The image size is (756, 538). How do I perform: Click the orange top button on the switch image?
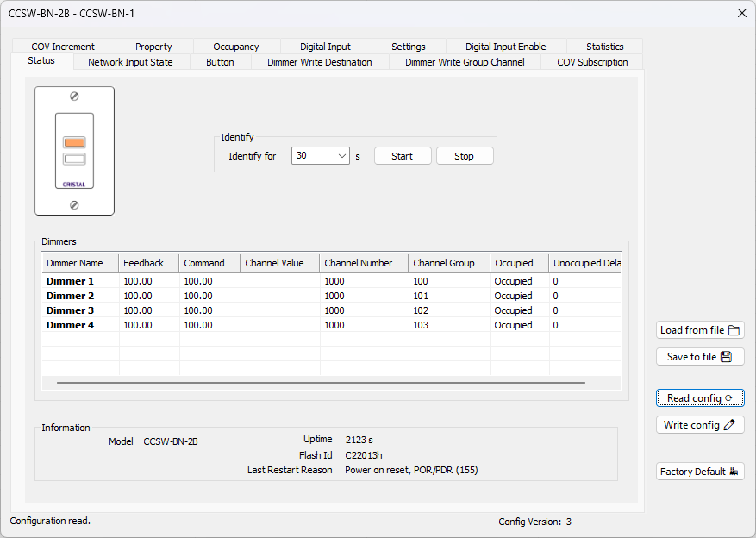click(74, 142)
